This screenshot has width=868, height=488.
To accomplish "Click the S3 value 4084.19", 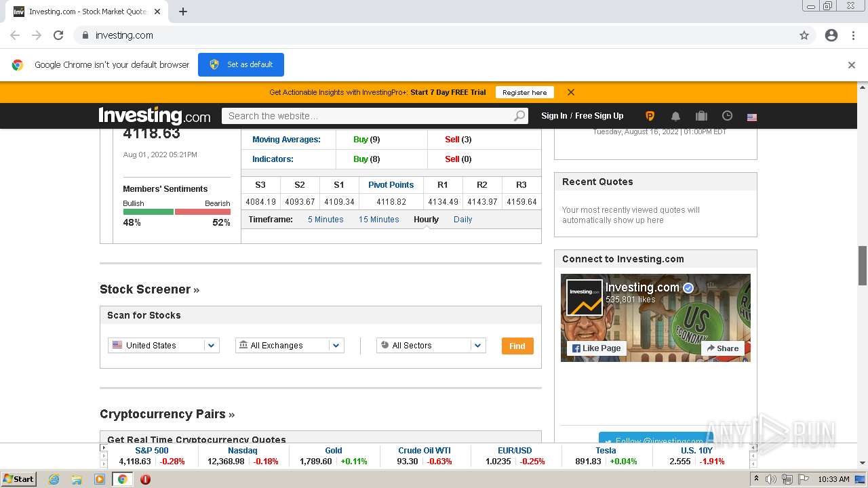I will [x=260, y=202].
